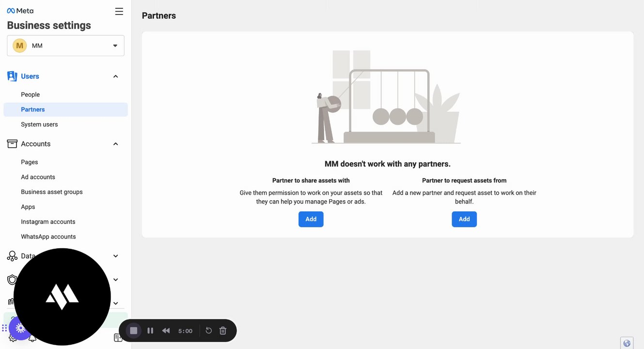Click the black webcam bubble logo
Image resolution: width=644 pixels, height=349 pixels.
(62, 297)
